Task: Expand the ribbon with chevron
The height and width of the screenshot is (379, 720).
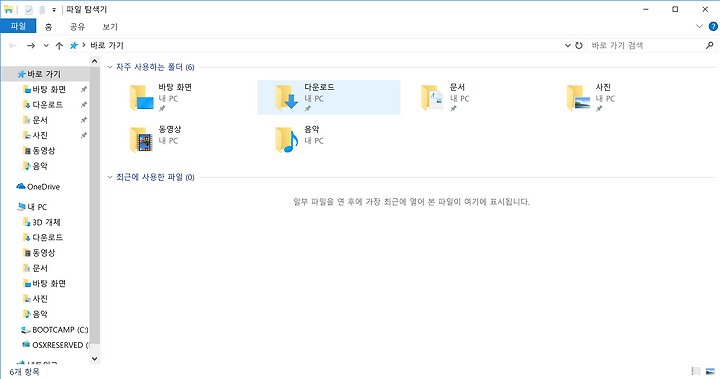Action: coord(699,26)
